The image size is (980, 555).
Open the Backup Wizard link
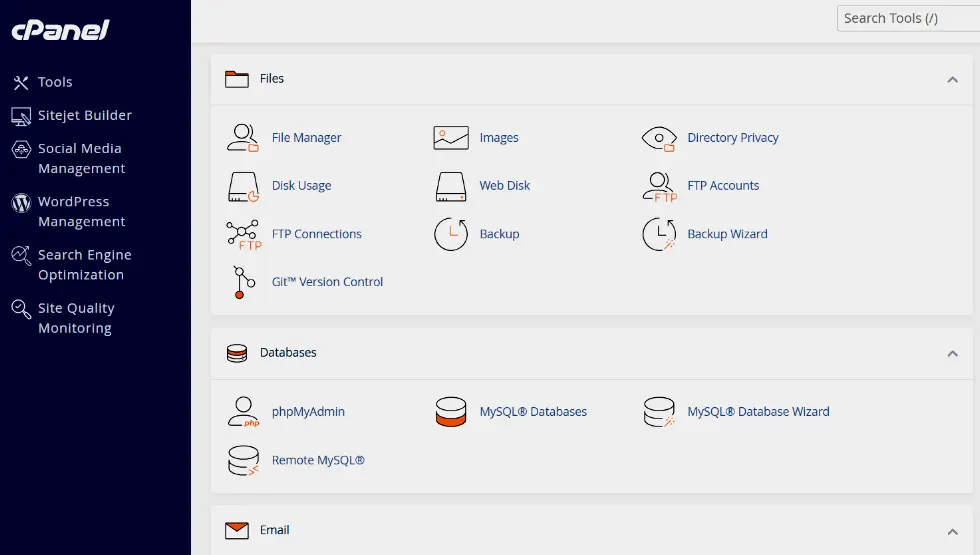click(727, 234)
